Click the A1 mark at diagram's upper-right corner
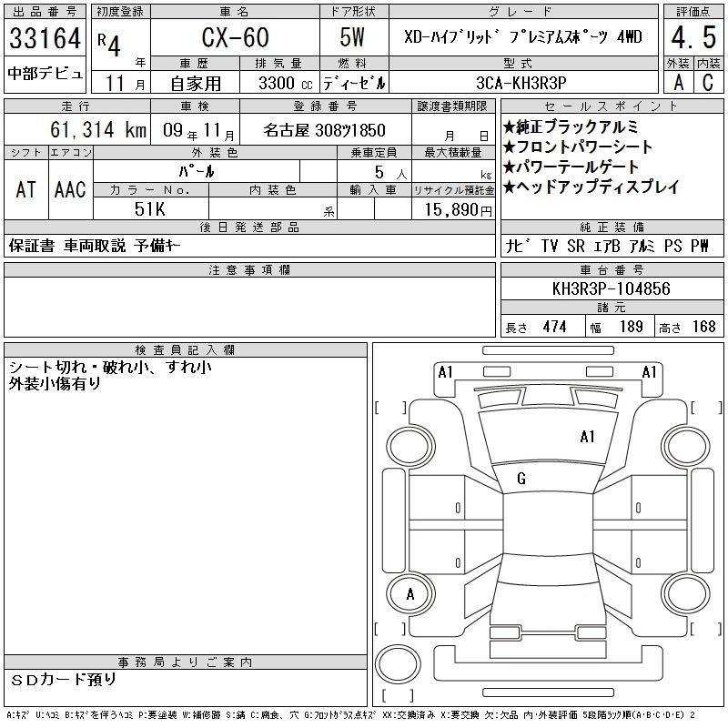 (649, 372)
